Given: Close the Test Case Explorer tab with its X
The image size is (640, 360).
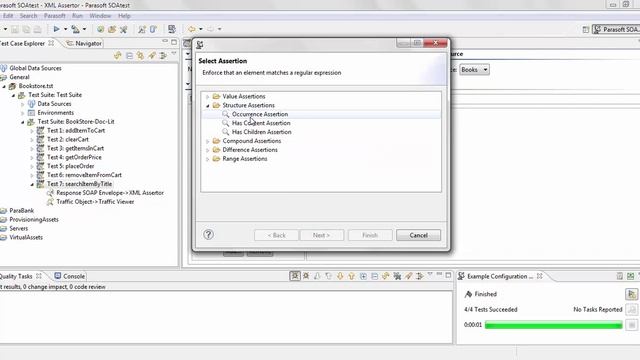Looking at the screenshot, I should [x=51, y=43].
